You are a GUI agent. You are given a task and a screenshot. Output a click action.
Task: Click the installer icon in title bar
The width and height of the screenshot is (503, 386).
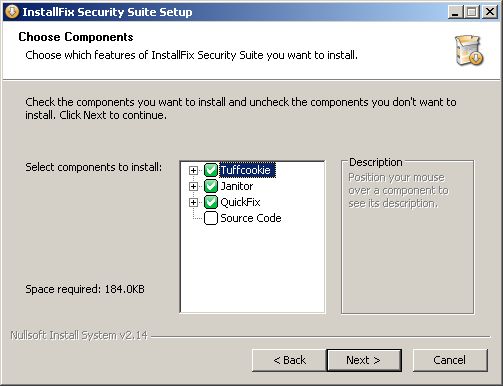12,12
